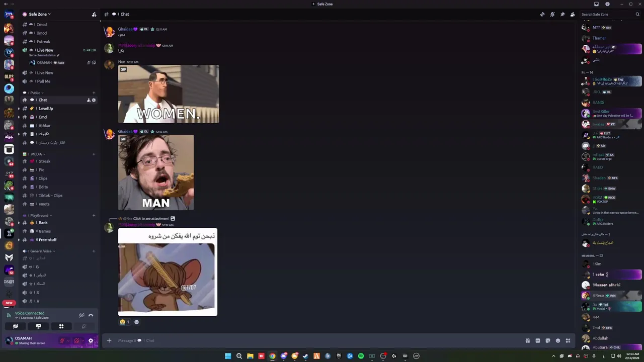Click the WOMEN GIF thumbnail
The height and width of the screenshot is (362, 644).
pos(169,94)
